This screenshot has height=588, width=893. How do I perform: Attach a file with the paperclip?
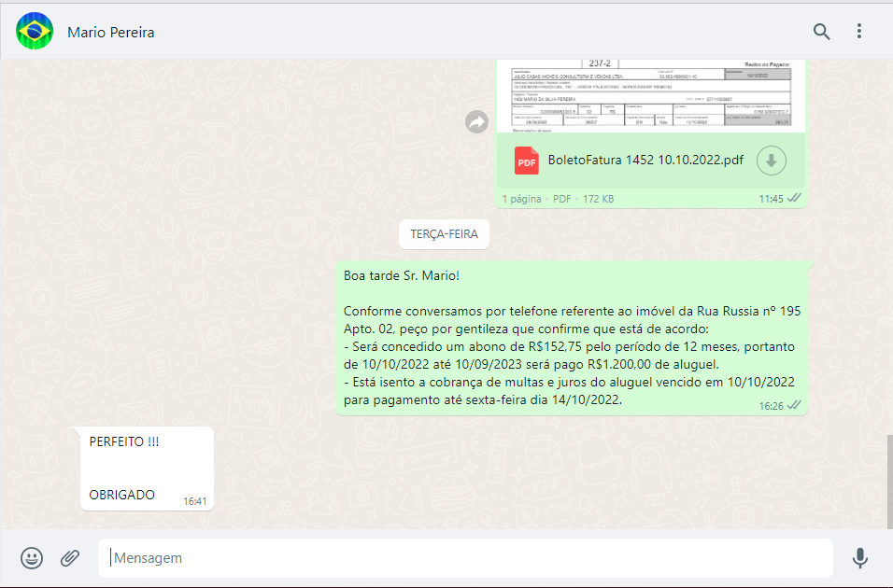pyautogui.click(x=70, y=558)
